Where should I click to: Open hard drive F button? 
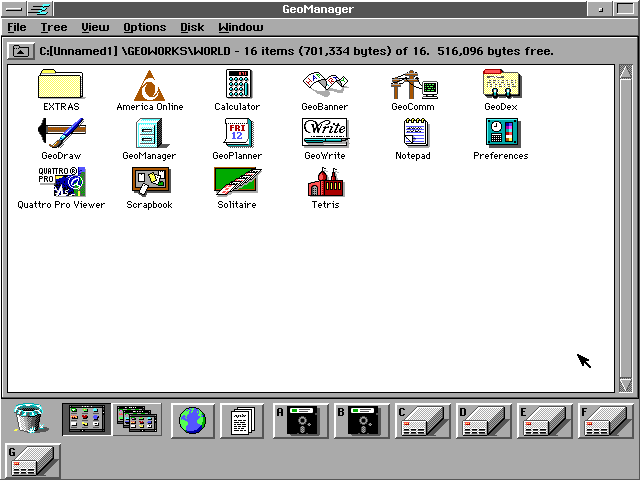605,420
